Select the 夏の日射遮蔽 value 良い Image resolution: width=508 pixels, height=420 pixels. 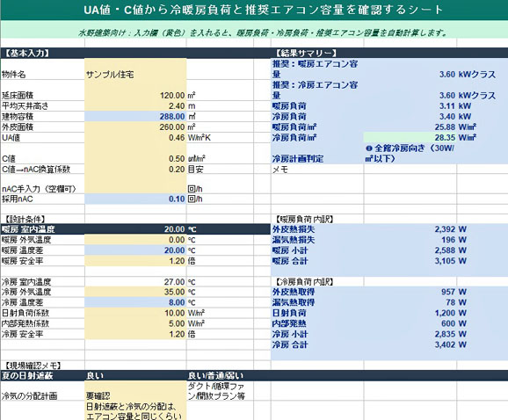tap(135, 376)
